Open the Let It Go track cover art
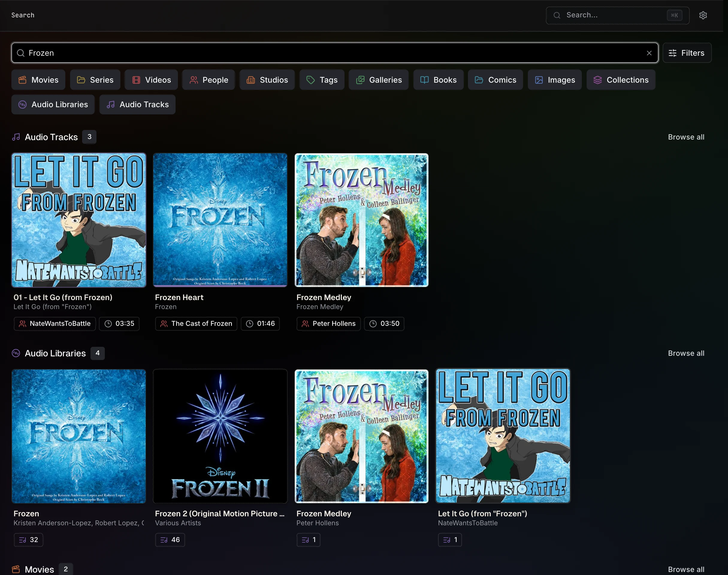Image resolution: width=728 pixels, height=575 pixels. [x=79, y=220]
